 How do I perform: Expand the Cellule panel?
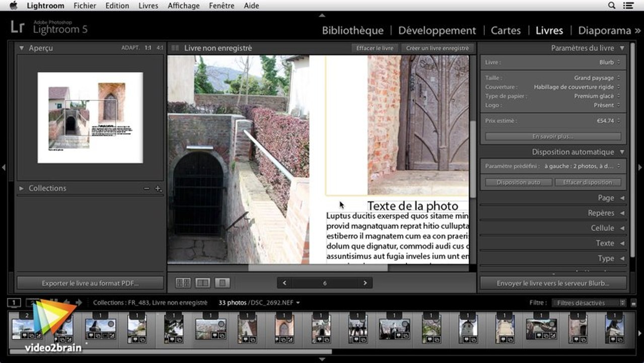click(x=622, y=228)
